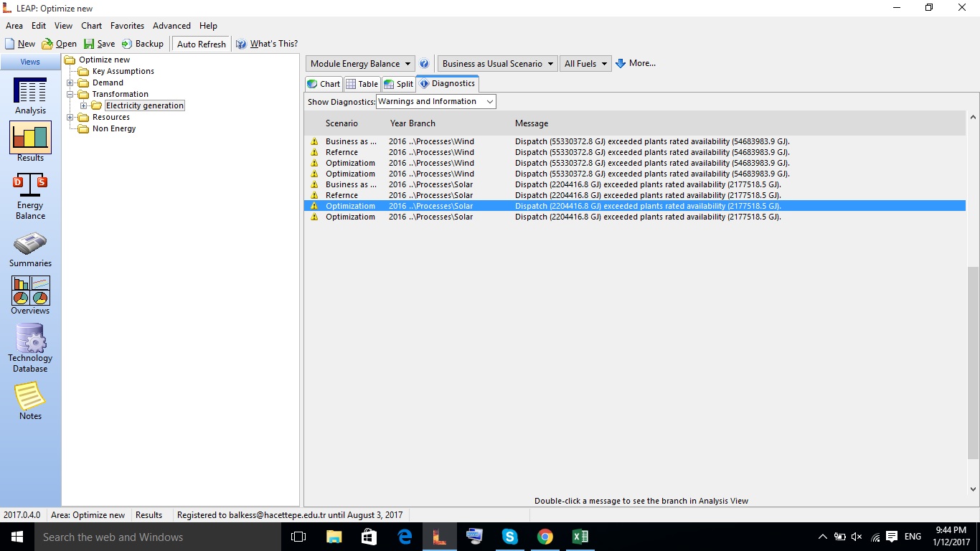Click the Message column header
Viewport: 980px width, 551px height.
532,123
